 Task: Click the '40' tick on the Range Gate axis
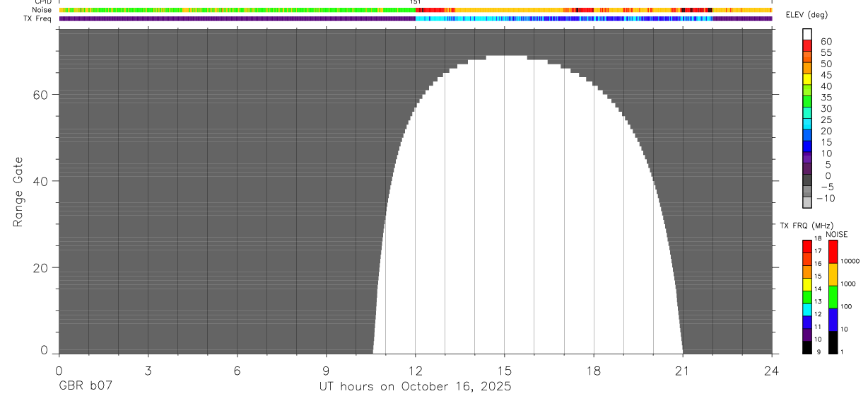pos(41,181)
